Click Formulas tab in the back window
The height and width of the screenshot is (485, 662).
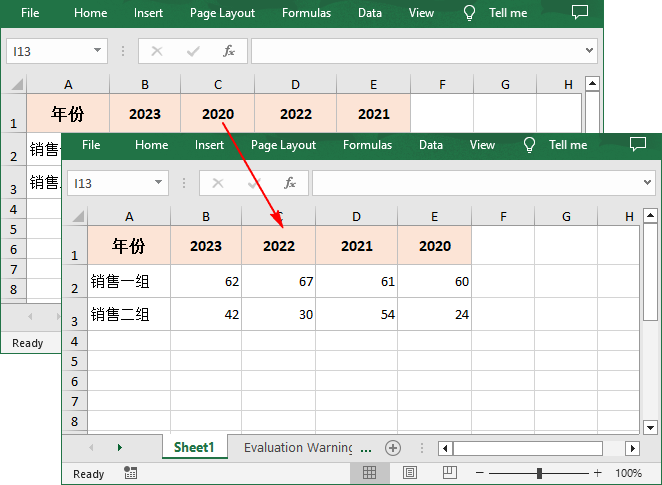[307, 13]
